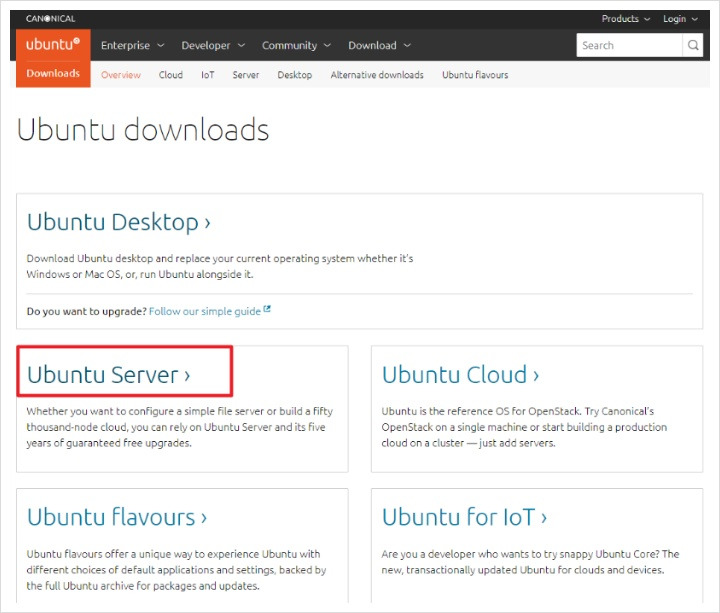Screen dimensions: 720x613
Task: Click the Ubuntu for IoT description paragraph
Action: [x=530, y=562]
